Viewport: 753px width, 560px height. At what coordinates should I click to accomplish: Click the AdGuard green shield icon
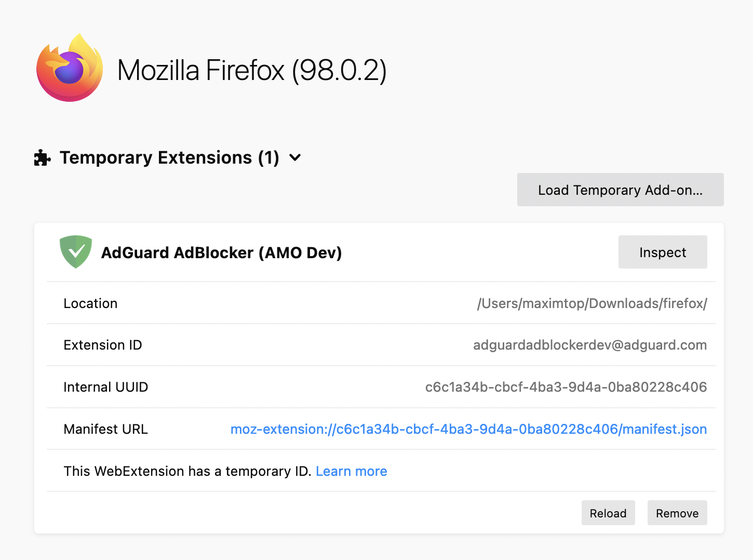coord(76,252)
